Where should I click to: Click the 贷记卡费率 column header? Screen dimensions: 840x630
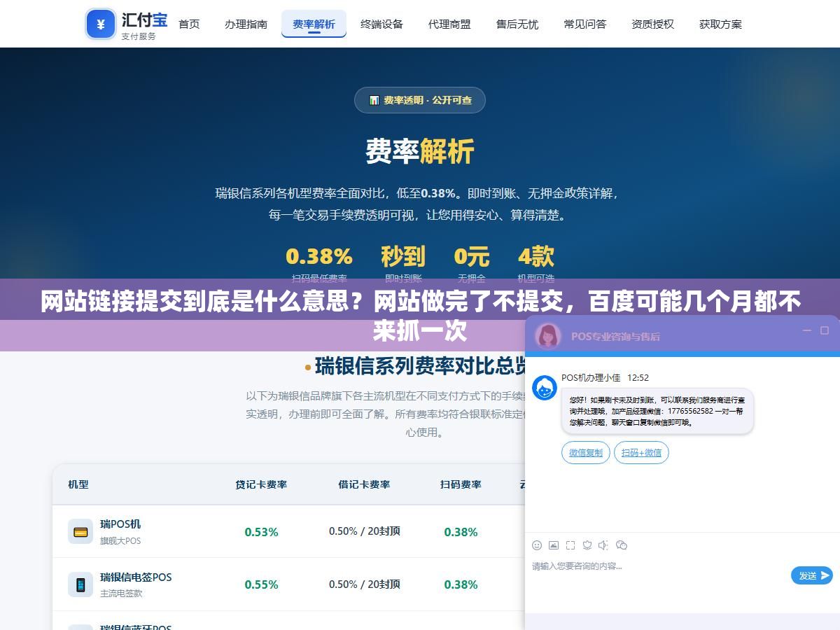pyautogui.click(x=261, y=484)
